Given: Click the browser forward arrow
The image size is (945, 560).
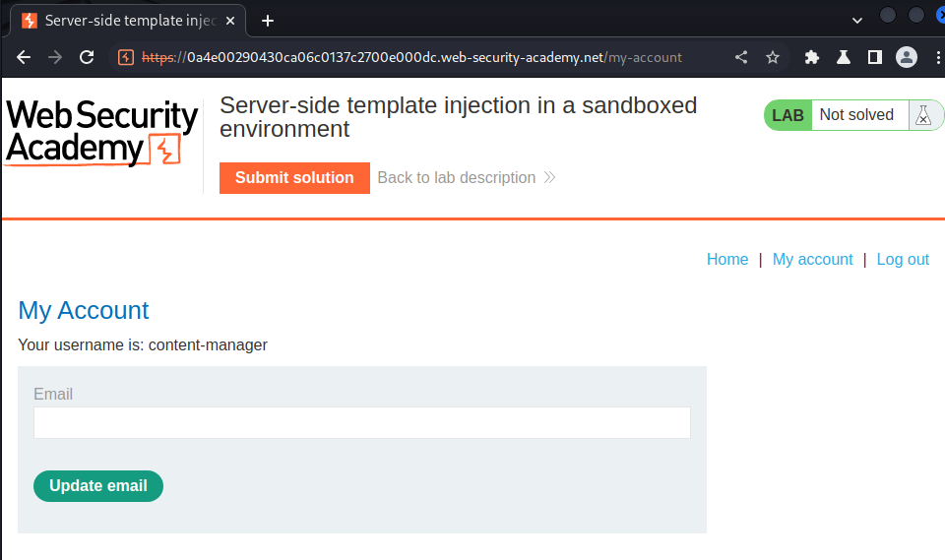Looking at the screenshot, I should pyautogui.click(x=55, y=57).
